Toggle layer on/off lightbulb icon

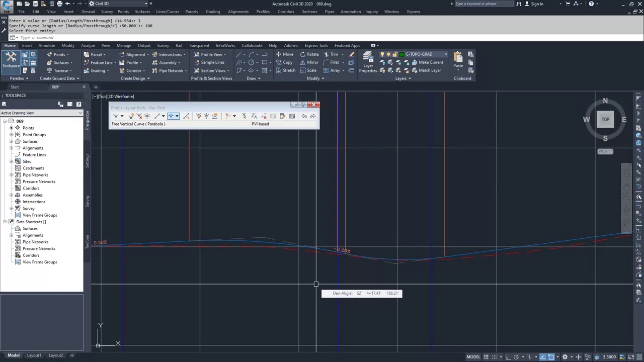(x=382, y=54)
